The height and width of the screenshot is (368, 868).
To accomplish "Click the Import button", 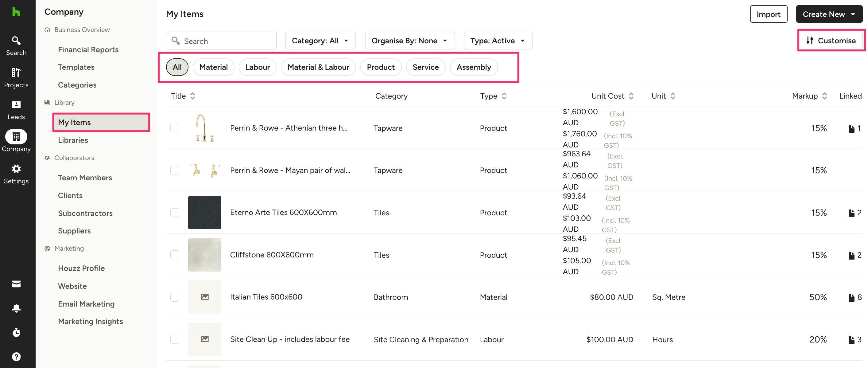I will pos(768,14).
